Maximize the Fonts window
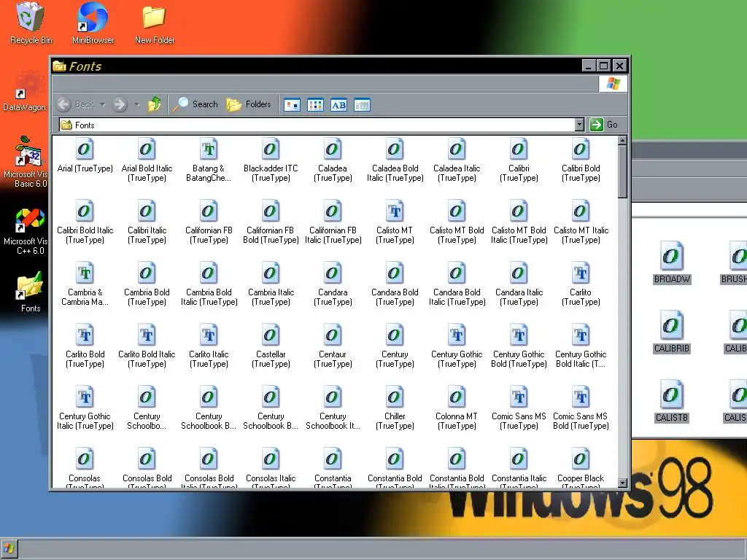This screenshot has width=747, height=560. point(603,66)
